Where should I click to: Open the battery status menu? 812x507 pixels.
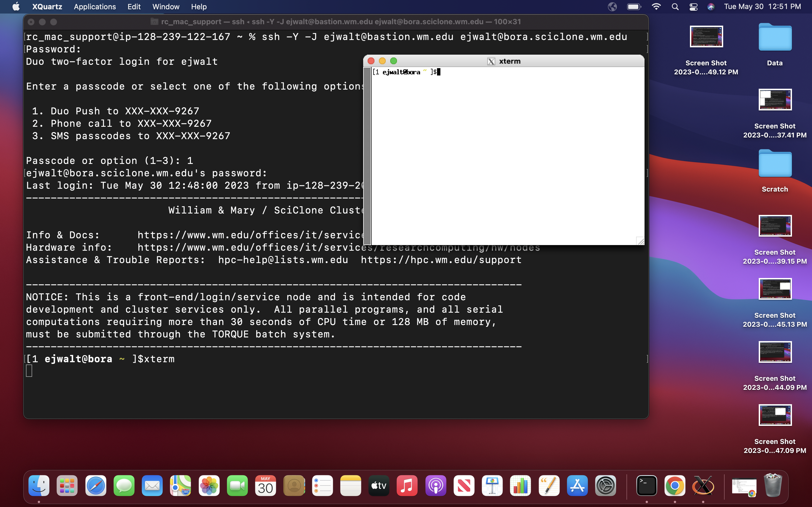[x=634, y=7]
